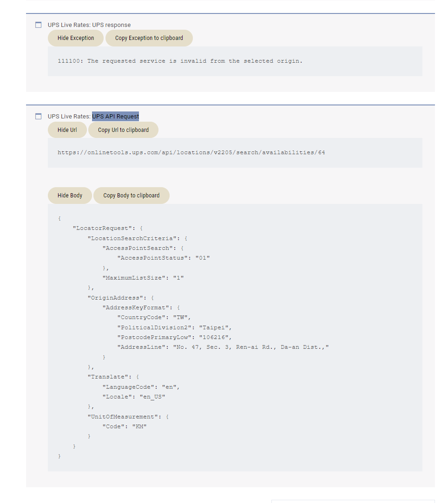Click 'UPS Live Rates: UPS response' heading

tap(89, 25)
